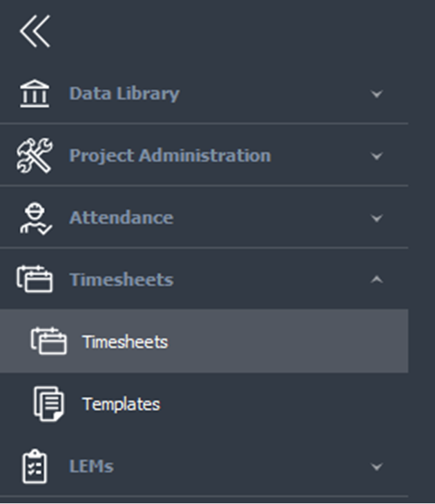
Task: Click the Data Library building icon
Action: coord(35,93)
